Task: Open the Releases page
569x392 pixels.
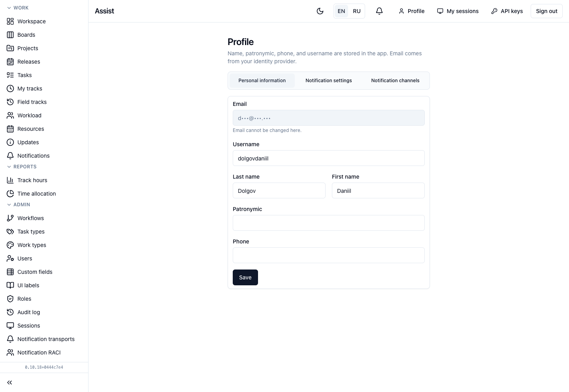Action: pos(44,62)
